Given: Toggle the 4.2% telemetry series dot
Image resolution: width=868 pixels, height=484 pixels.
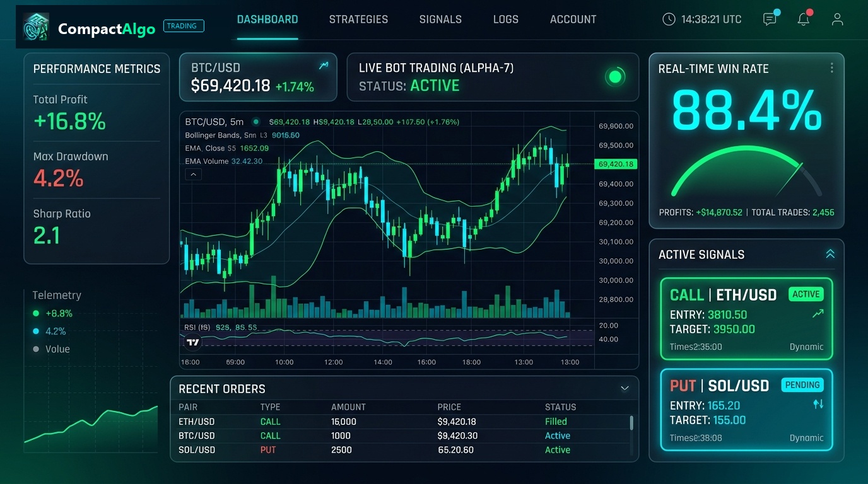Looking at the screenshot, I should tap(36, 331).
